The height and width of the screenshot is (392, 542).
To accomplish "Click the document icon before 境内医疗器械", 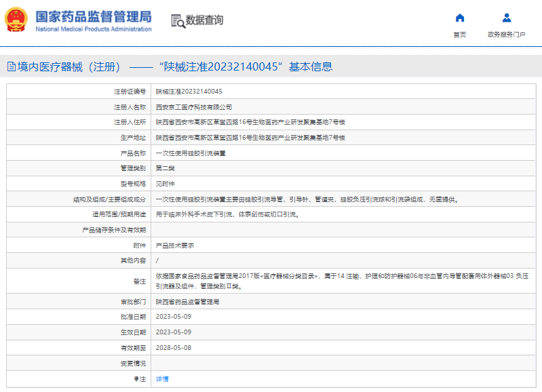I will coord(12,66).
